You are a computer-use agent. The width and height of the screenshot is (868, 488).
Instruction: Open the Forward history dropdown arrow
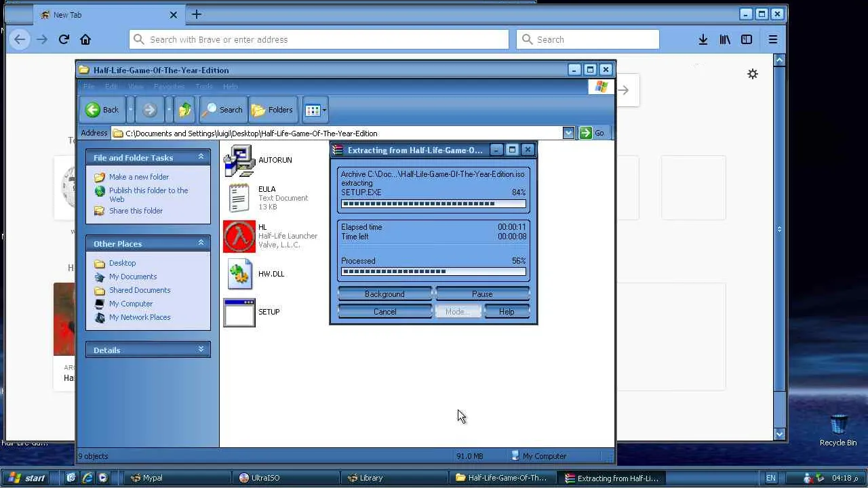click(x=169, y=110)
